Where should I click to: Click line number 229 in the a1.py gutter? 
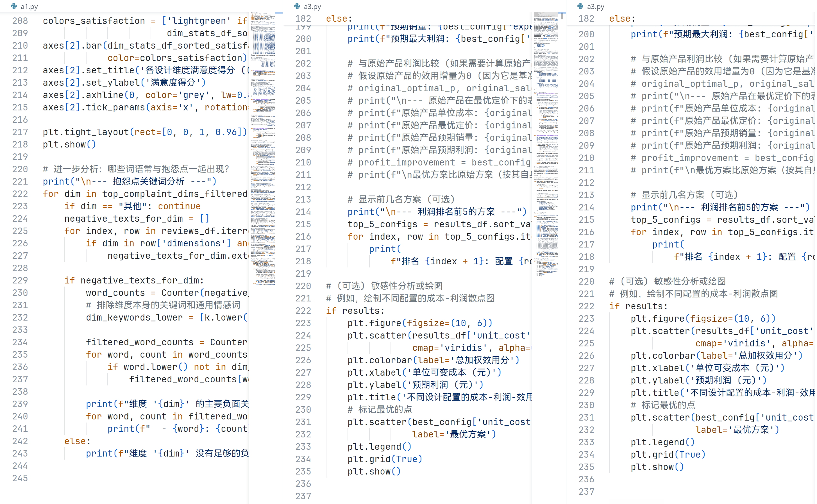20,281
